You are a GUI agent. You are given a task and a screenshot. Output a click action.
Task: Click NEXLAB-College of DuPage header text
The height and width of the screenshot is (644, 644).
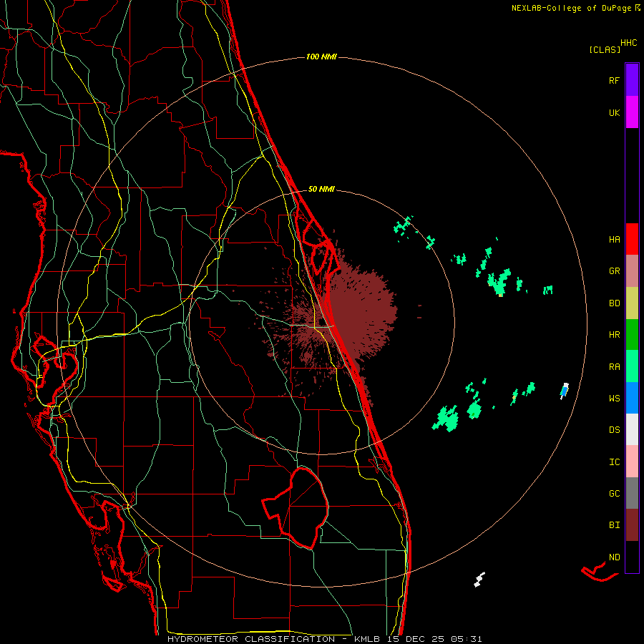pyautogui.click(x=571, y=8)
